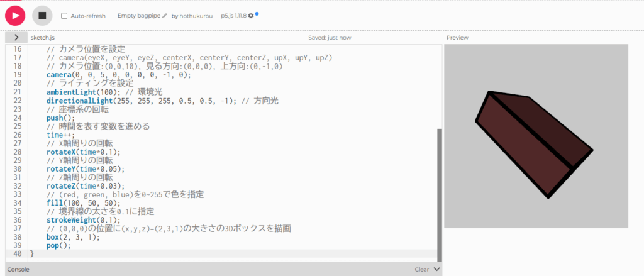Select the sketch.js file tab
644x276 pixels.
[x=43, y=37]
